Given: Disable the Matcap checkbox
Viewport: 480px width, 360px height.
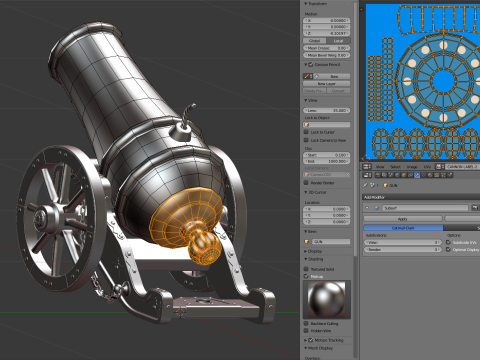Looking at the screenshot, I should tap(306, 276).
